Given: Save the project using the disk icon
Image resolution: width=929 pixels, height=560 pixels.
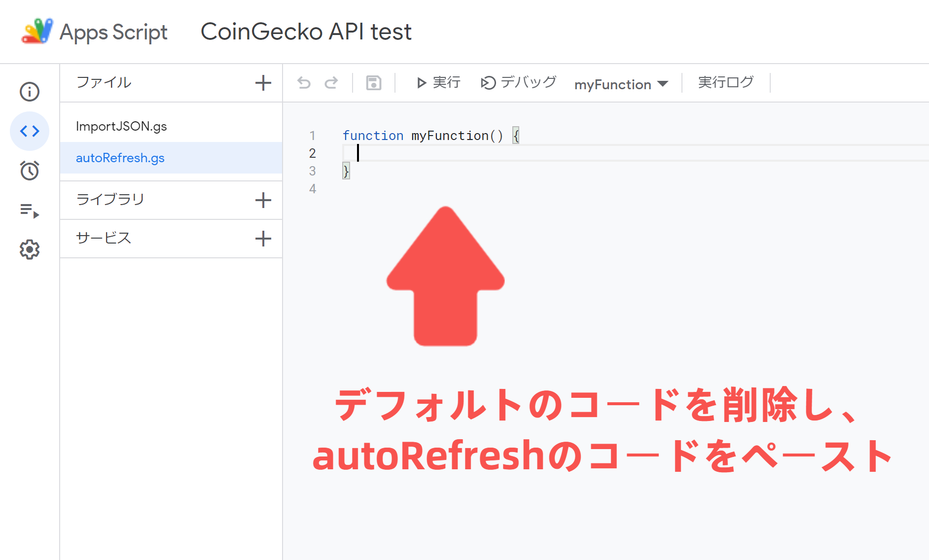Looking at the screenshot, I should tap(374, 83).
